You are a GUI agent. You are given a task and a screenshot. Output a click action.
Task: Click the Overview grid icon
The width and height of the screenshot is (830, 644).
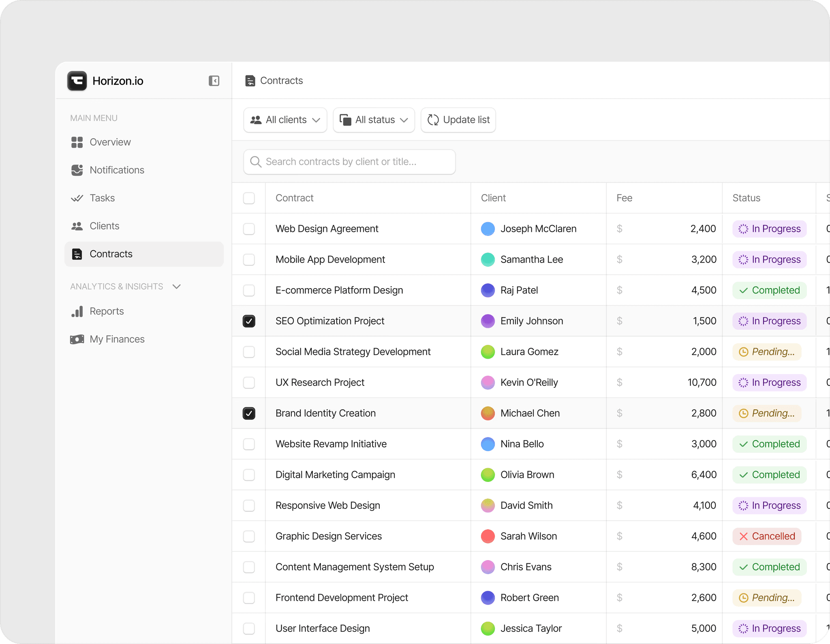pos(77,142)
